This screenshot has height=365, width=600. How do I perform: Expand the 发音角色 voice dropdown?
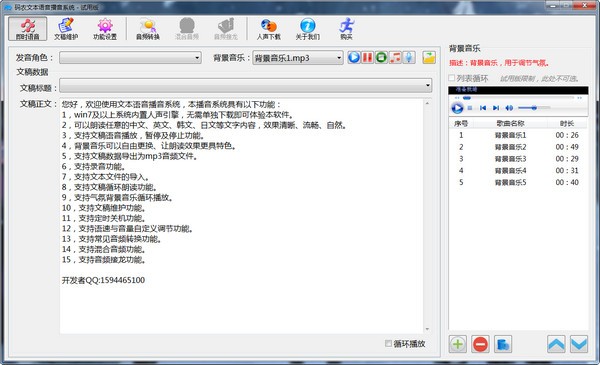(x=197, y=58)
